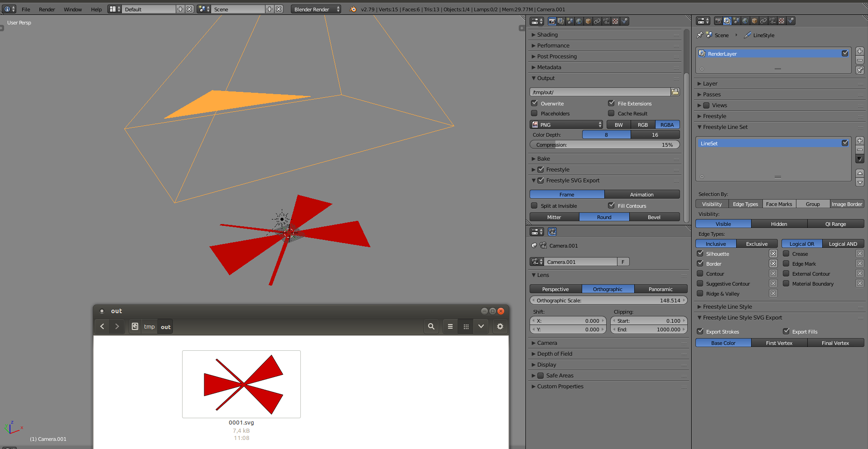Go back in the out file window

102,326
